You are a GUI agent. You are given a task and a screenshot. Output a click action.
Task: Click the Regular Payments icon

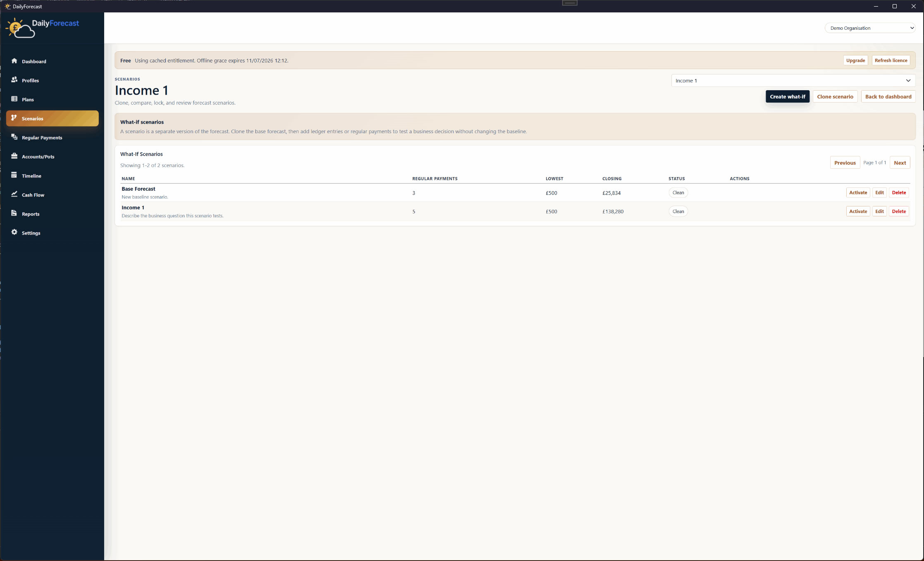click(x=14, y=137)
